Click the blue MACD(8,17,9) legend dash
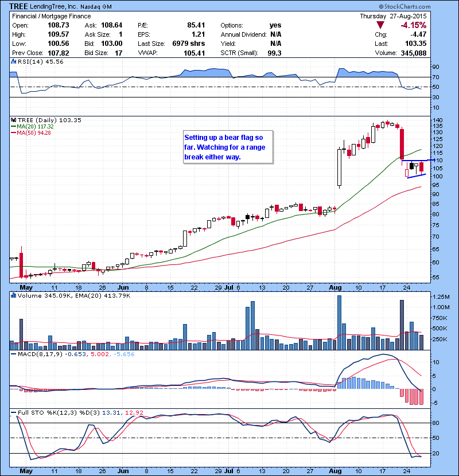This screenshot has width=459, height=476. [x=13, y=354]
